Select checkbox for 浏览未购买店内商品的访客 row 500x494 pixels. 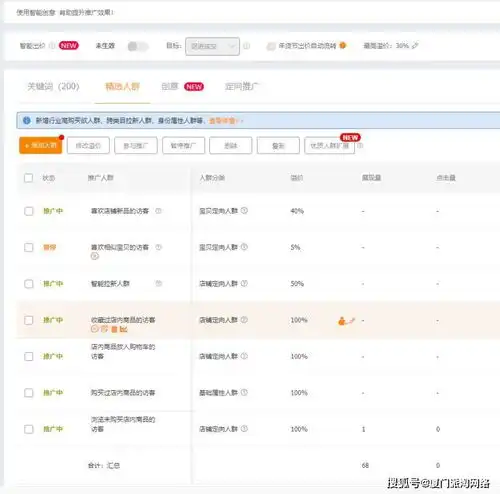click(x=29, y=429)
